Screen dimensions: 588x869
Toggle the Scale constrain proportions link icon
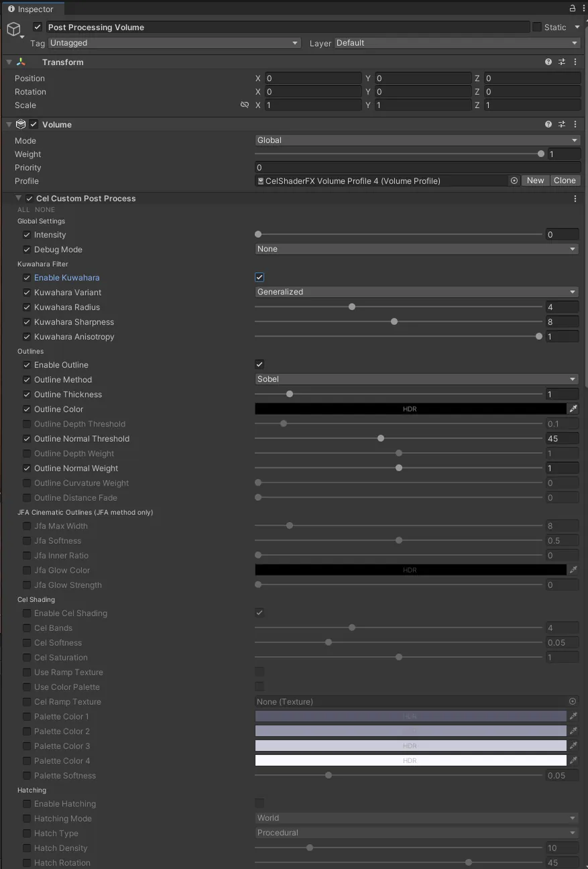(245, 105)
